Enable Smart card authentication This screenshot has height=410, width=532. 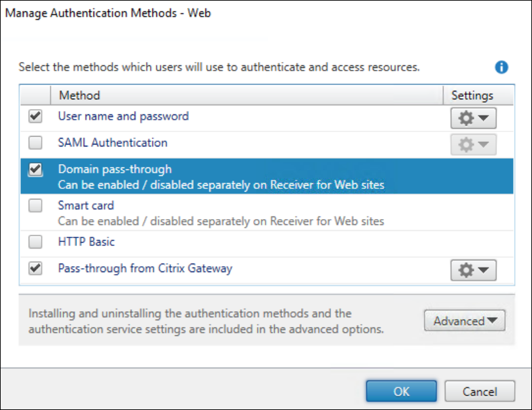click(35, 205)
